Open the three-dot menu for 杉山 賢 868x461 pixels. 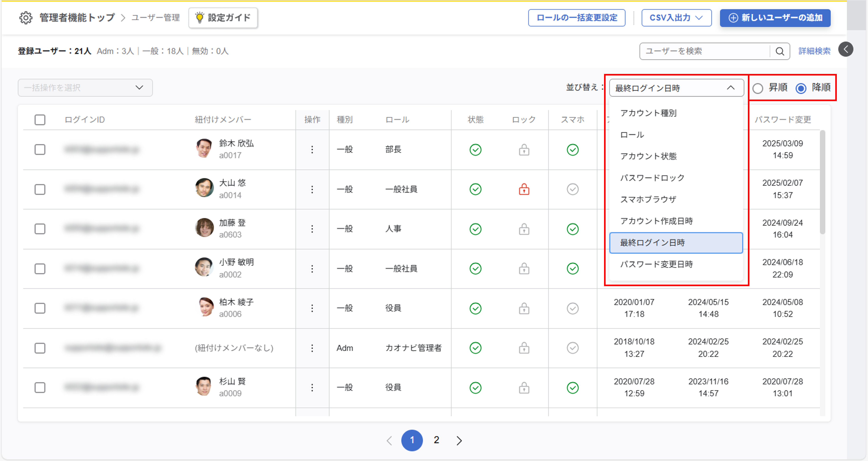click(x=312, y=388)
